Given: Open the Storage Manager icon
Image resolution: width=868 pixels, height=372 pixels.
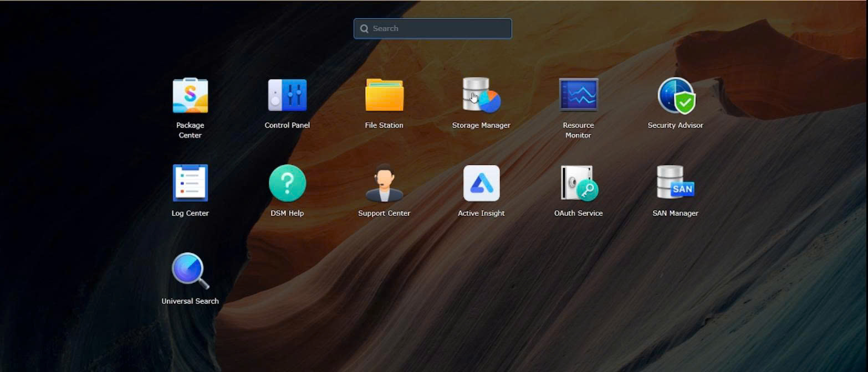Looking at the screenshot, I should click(481, 95).
